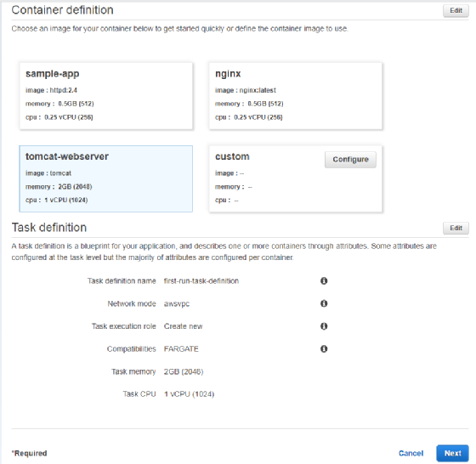
Task: Click the awsvpc network mode value
Action: click(177, 303)
